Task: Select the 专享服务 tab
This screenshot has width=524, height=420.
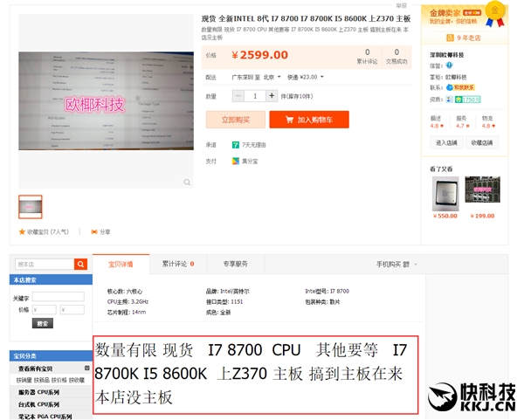Action: 236,264
